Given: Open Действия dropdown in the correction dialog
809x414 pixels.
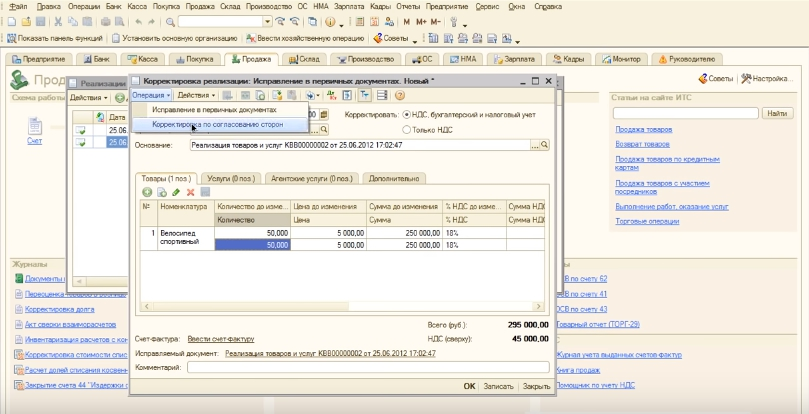Looking at the screenshot, I should pyautogui.click(x=195, y=95).
